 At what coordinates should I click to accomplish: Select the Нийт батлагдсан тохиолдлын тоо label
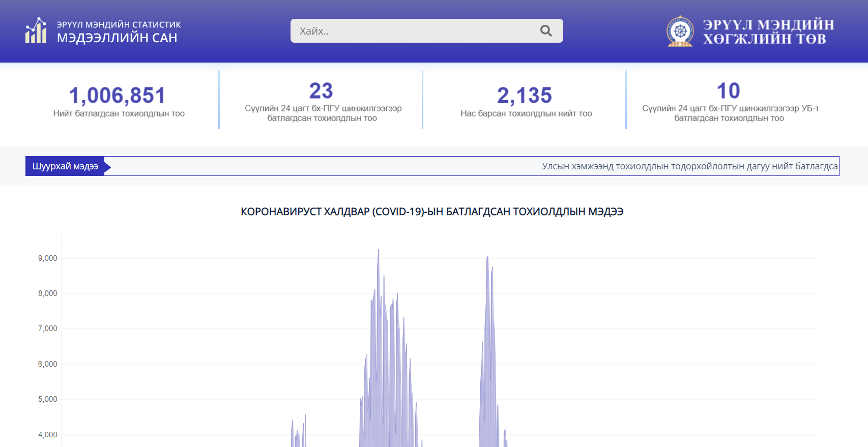(119, 113)
